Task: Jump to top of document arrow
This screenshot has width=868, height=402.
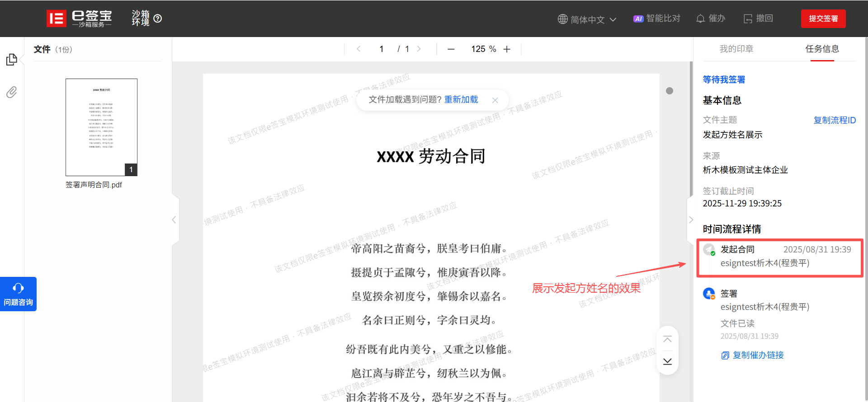Action: [667, 339]
